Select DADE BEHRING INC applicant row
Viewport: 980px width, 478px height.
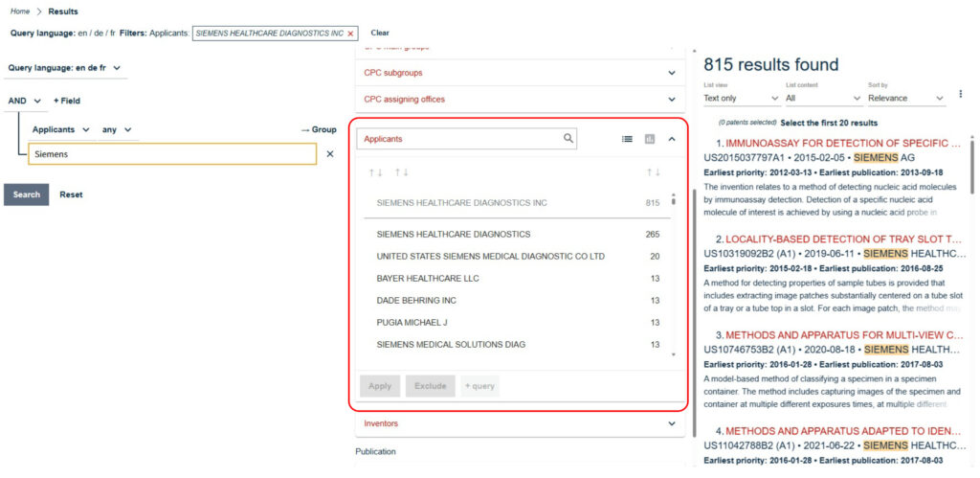click(415, 300)
